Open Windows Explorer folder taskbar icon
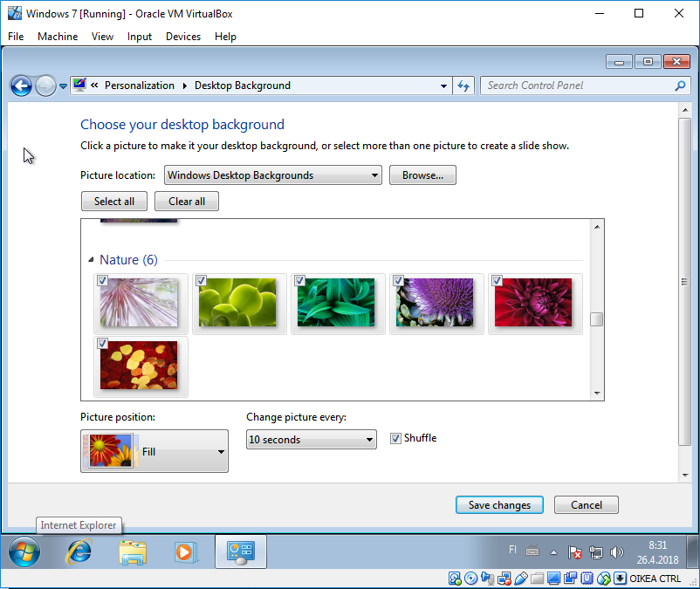700x589 pixels. pyautogui.click(x=133, y=552)
